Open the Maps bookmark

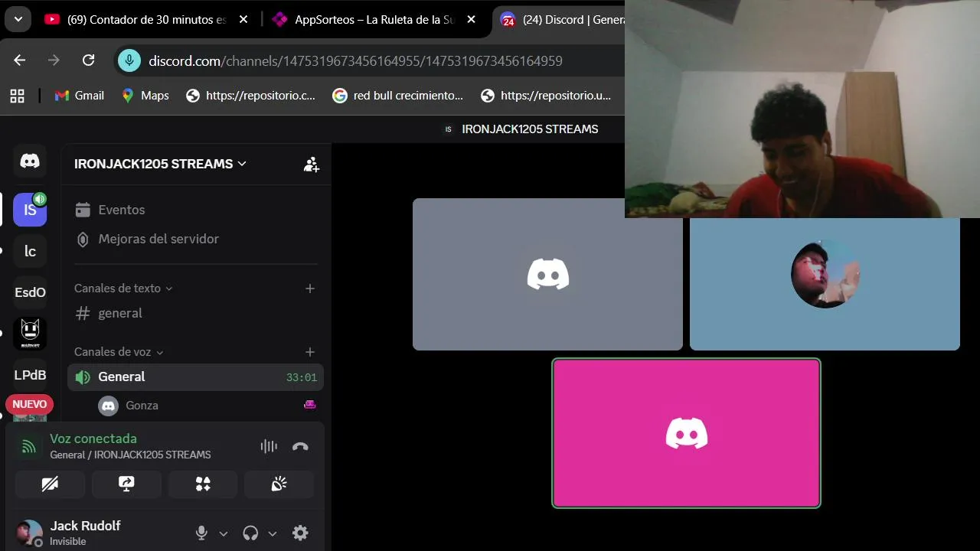145,96
